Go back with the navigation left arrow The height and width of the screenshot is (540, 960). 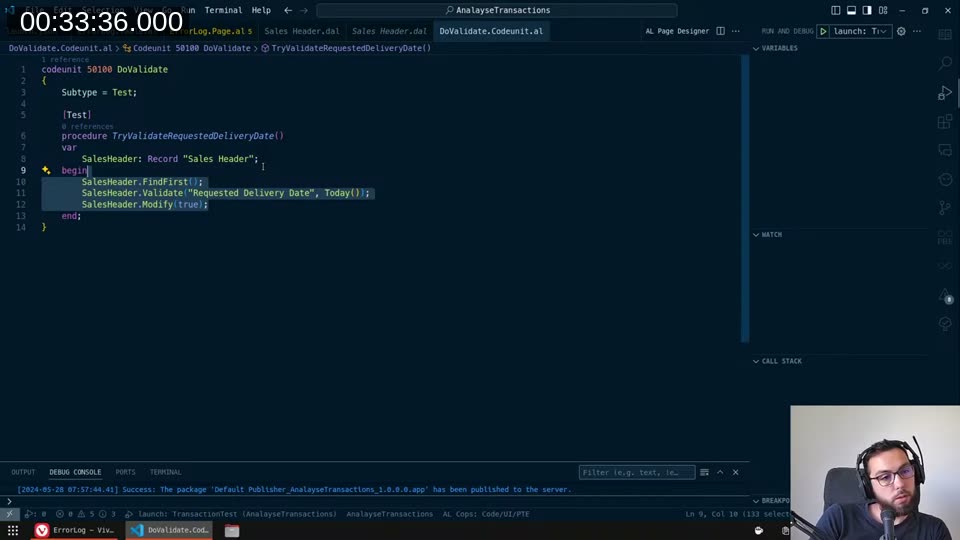tap(288, 10)
